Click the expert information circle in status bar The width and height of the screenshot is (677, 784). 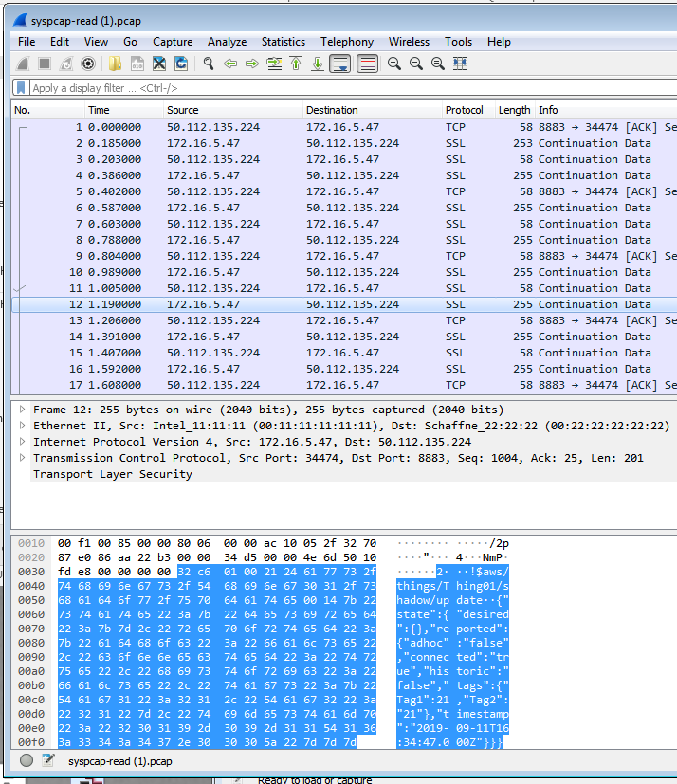pos(27,760)
